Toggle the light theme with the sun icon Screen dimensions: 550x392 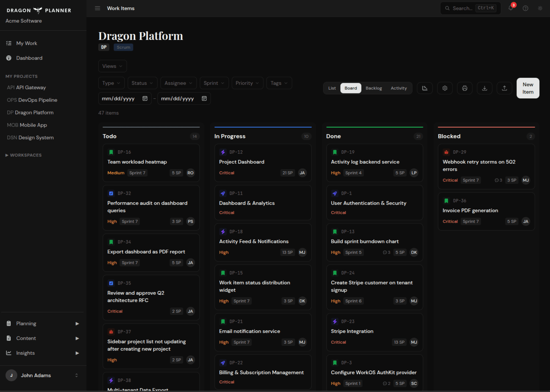tap(540, 8)
